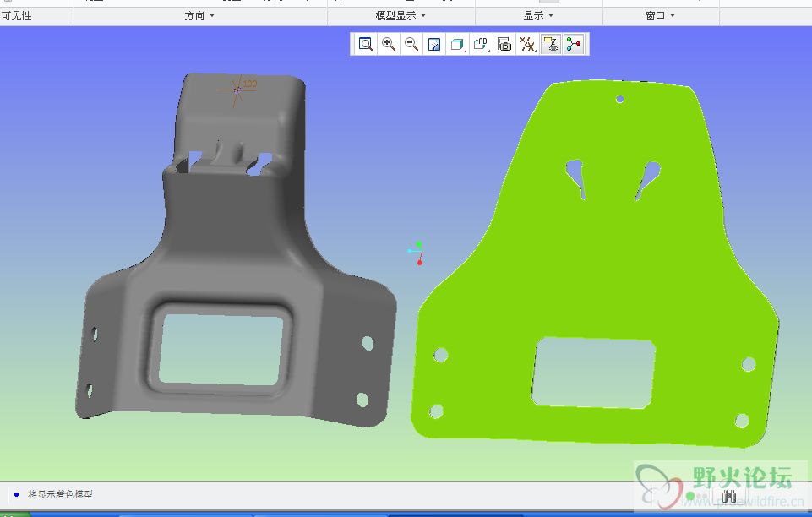Open the display style cube icon
Screen dimensions: 812x517
pyautogui.click(x=457, y=44)
